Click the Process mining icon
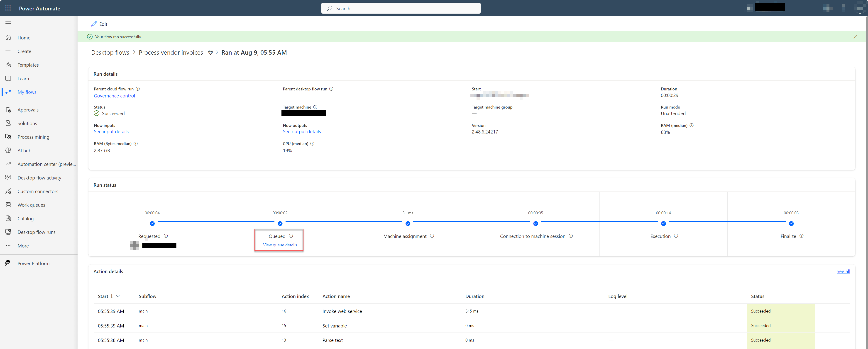The height and width of the screenshot is (349, 868). tap(8, 137)
